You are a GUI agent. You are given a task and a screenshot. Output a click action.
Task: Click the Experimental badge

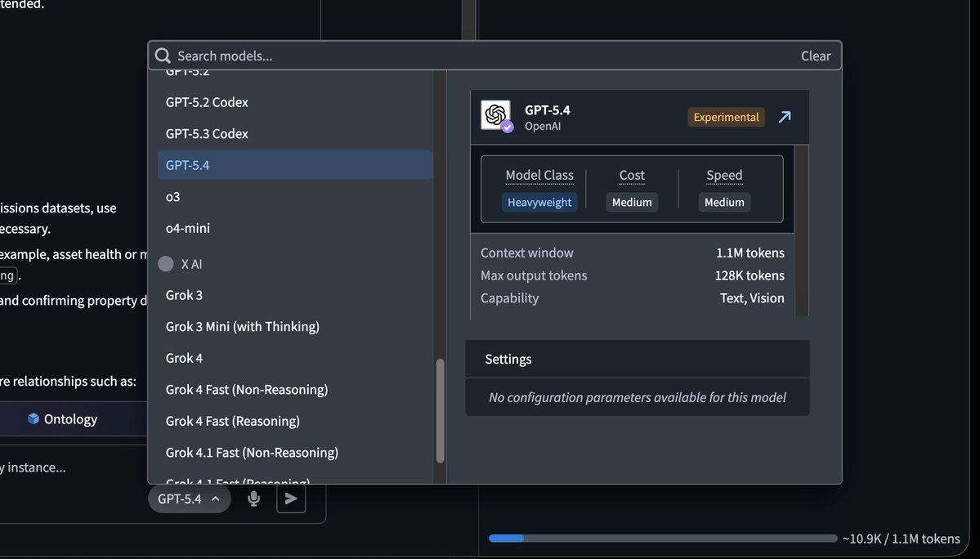pos(726,117)
